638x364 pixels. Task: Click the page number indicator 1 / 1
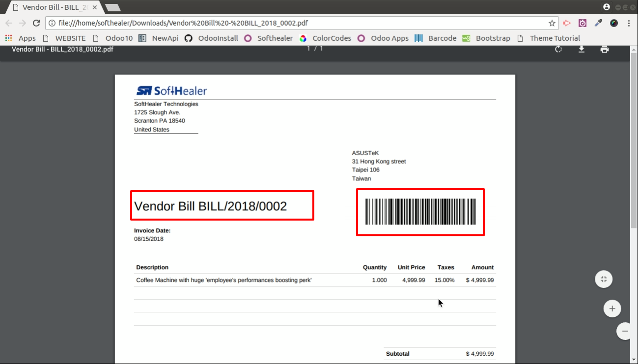(315, 49)
